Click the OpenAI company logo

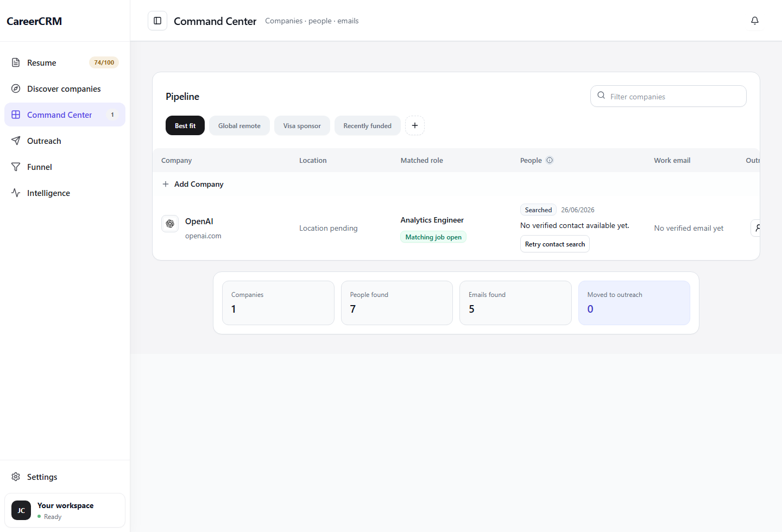point(170,224)
